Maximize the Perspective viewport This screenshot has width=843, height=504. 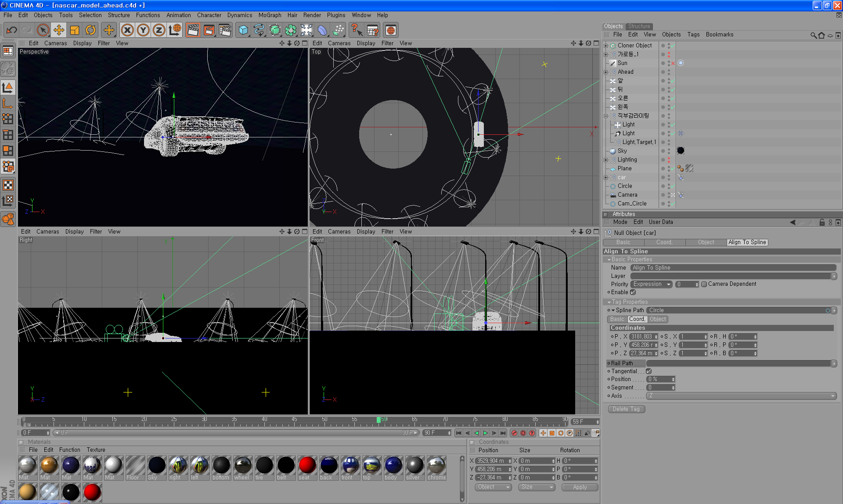click(304, 43)
